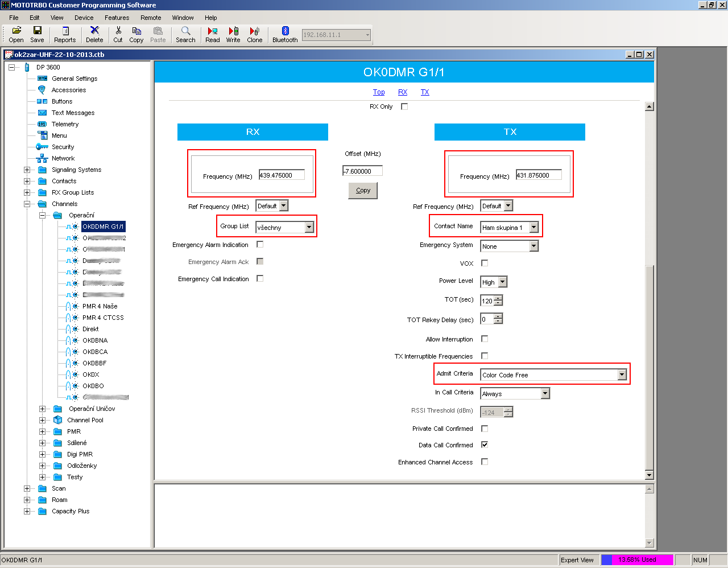
Task: Toggle Enhanced Channel Access checkbox
Action: pyautogui.click(x=485, y=462)
